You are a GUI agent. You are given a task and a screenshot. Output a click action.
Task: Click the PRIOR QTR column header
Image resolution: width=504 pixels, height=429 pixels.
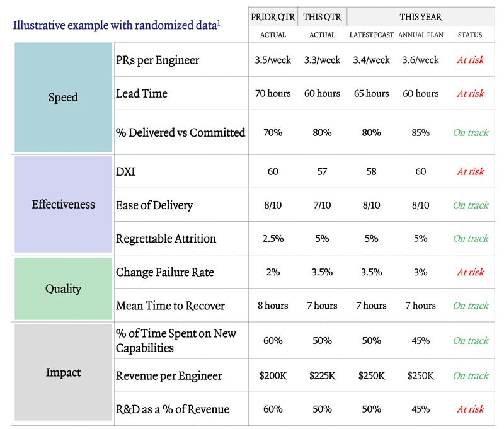point(273,17)
